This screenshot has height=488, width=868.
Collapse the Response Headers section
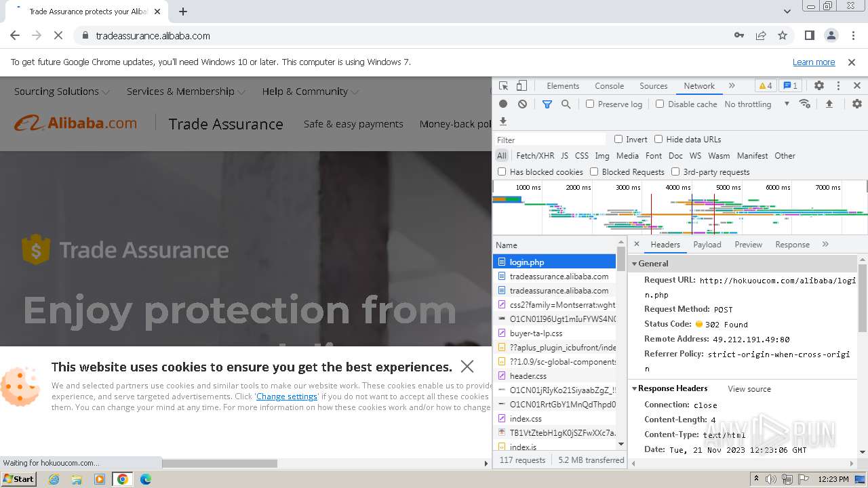pyautogui.click(x=635, y=388)
